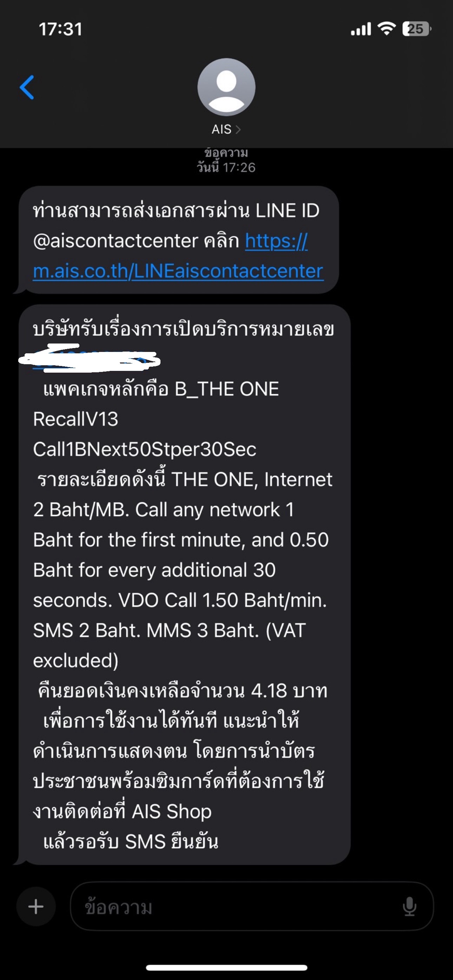Tap the cellular signal bars icon
This screenshot has height=980, width=453.
point(361,29)
